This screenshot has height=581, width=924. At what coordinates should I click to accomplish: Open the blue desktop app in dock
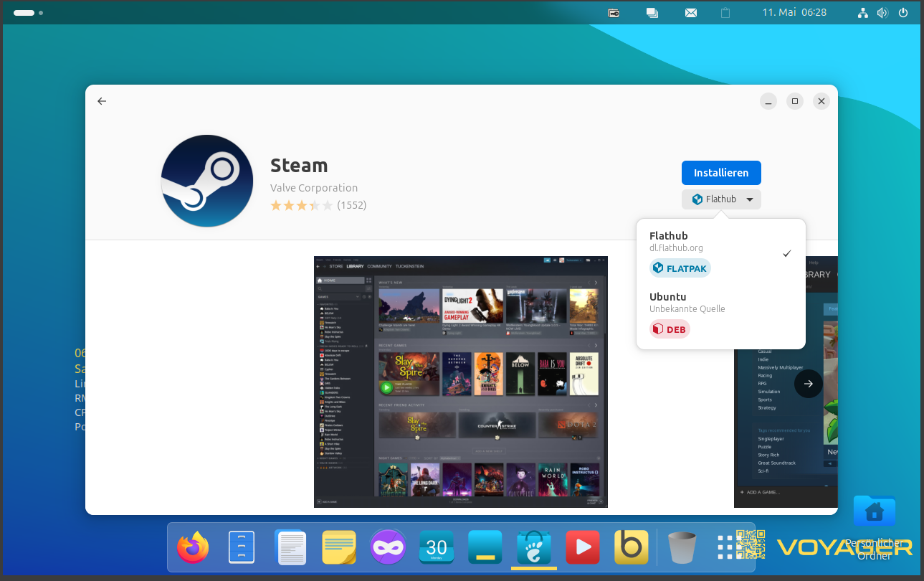pos(485,548)
